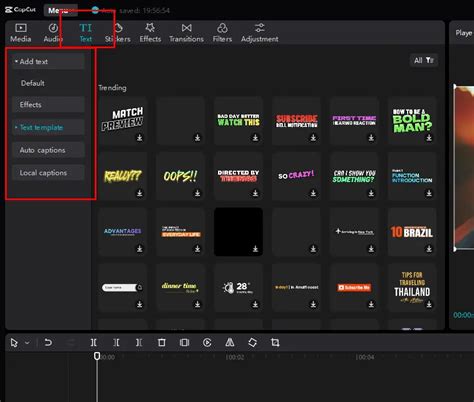This screenshot has height=402, width=474.
Task: Choose the Select cursor tool
Action: 14,343
